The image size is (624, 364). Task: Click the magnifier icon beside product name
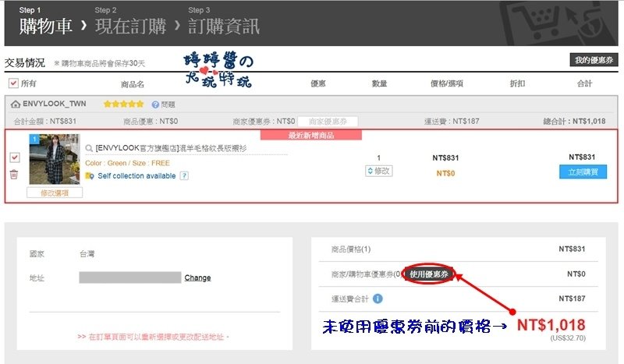click(89, 148)
